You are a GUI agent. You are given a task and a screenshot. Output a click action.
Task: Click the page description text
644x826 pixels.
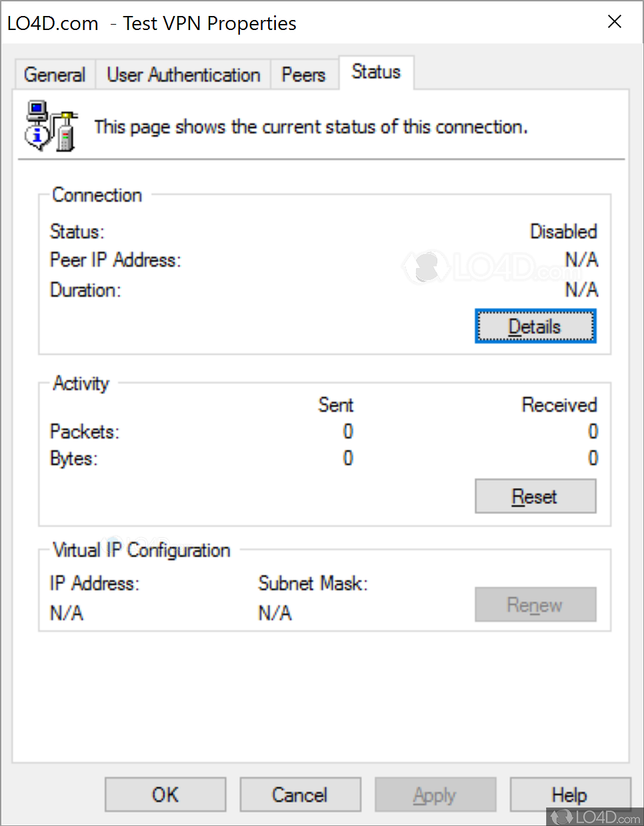(x=311, y=127)
